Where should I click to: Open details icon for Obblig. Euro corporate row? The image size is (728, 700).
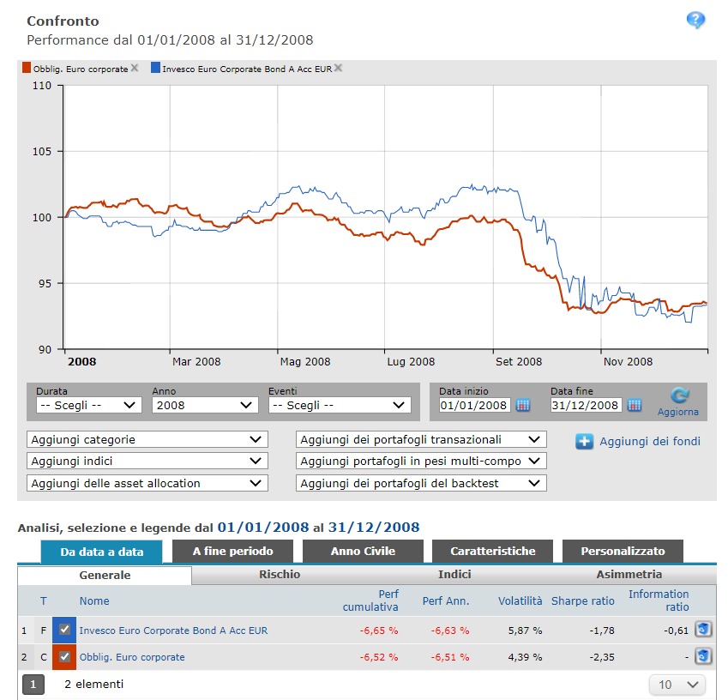point(703,657)
